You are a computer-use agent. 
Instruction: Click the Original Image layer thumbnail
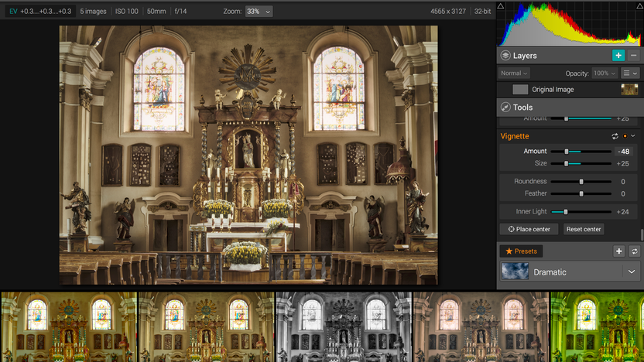[629, 90]
